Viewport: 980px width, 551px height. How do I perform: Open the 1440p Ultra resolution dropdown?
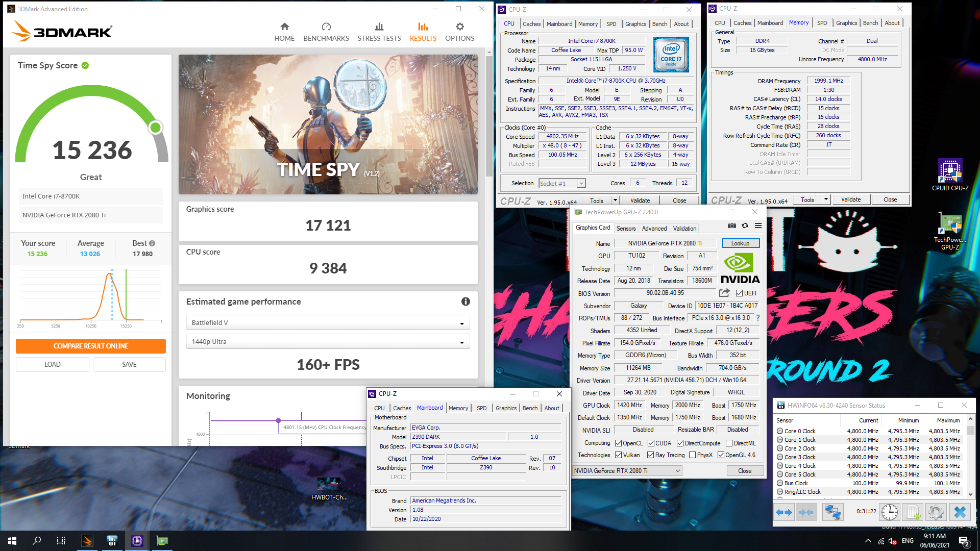[x=328, y=341]
